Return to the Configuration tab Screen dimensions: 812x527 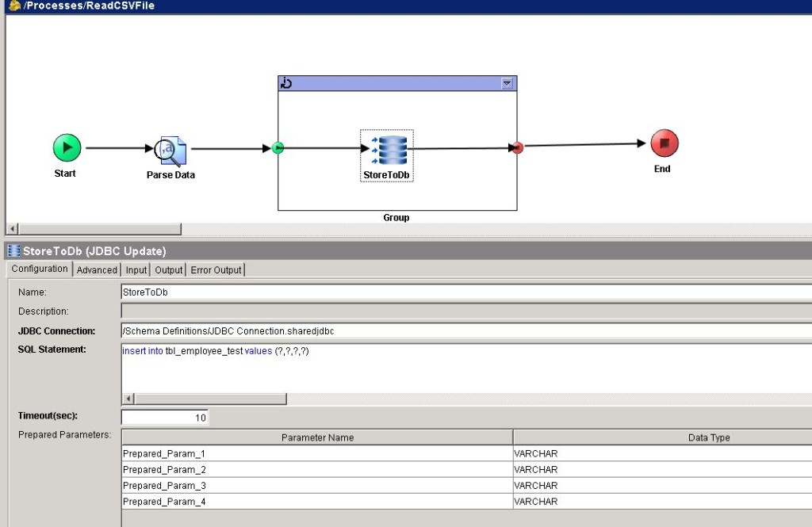pos(39,269)
